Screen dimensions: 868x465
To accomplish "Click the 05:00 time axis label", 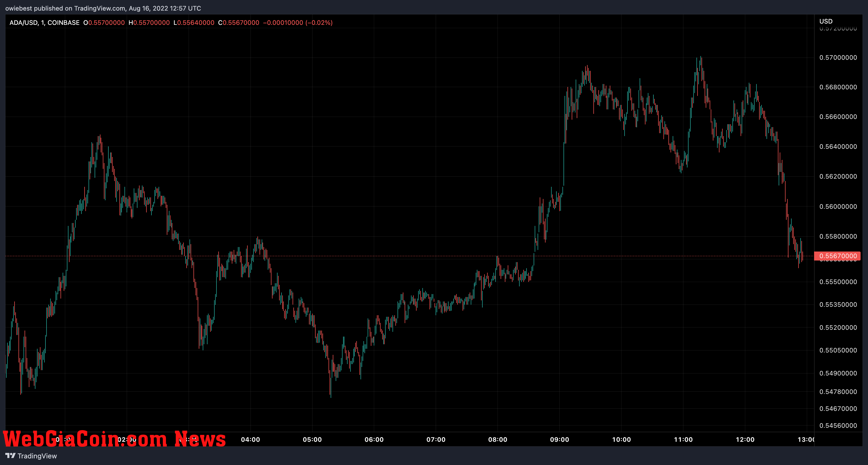I will click(x=312, y=439).
